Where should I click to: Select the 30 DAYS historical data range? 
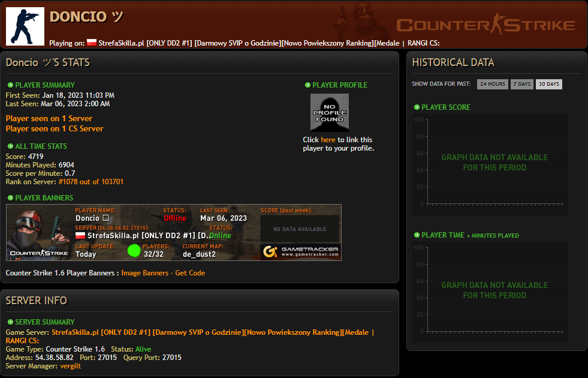tap(549, 84)
